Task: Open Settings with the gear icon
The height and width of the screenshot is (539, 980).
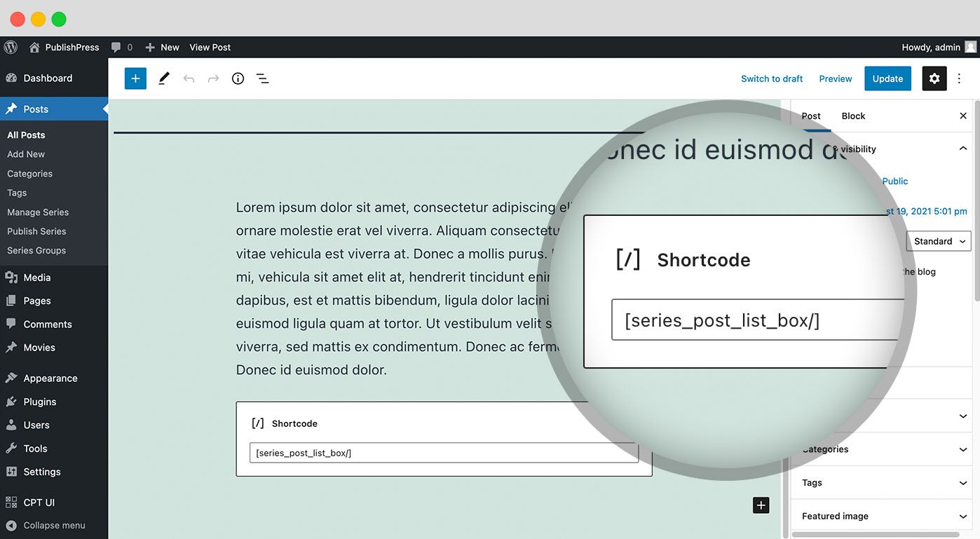Action: point(934,78)
